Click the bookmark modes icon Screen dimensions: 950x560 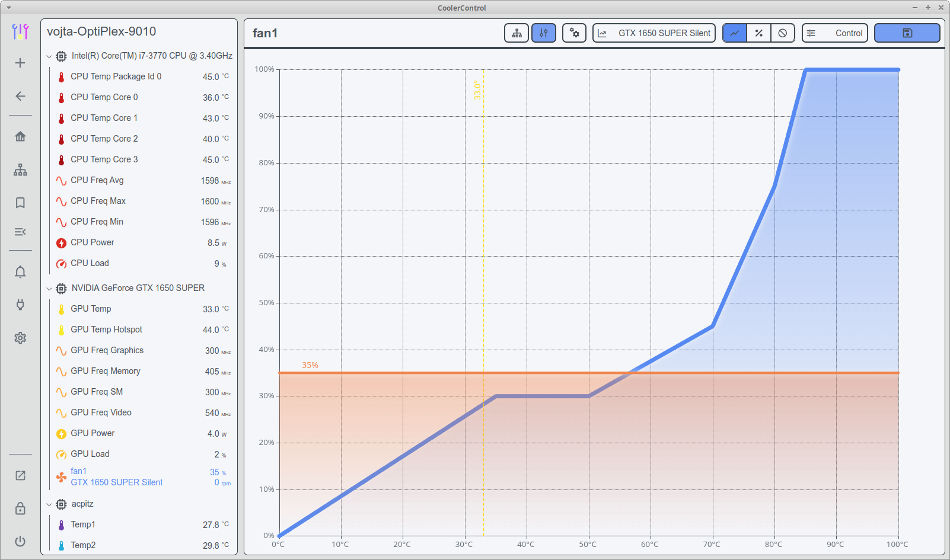click(x=20, y=203)
